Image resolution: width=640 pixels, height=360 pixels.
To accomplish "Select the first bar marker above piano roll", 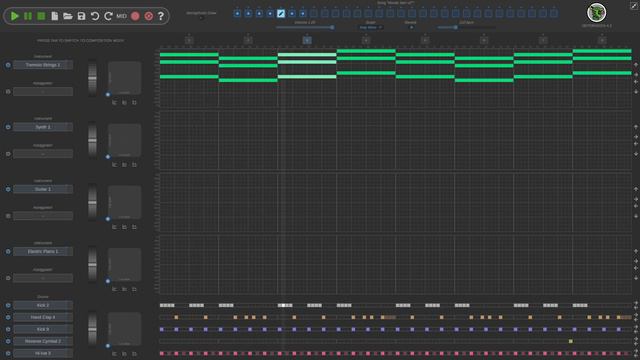I will pos(189,40).
